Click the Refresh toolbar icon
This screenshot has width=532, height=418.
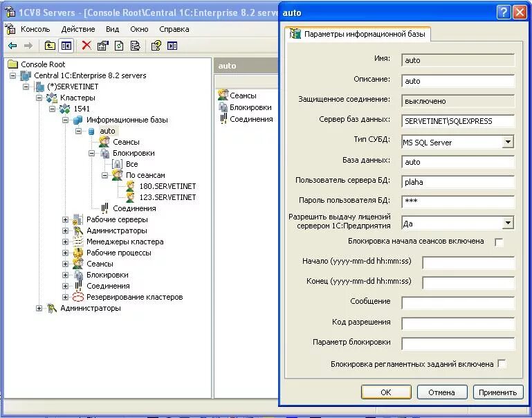pos(119,46)
